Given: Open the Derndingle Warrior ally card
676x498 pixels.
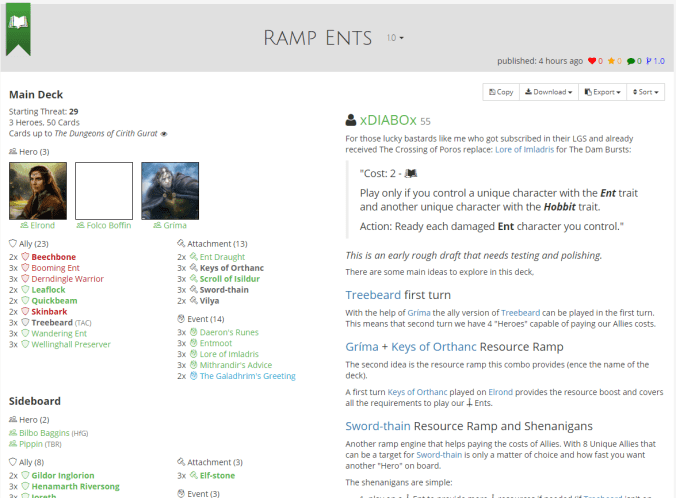Looking at the screenshot, I should 67,279.
